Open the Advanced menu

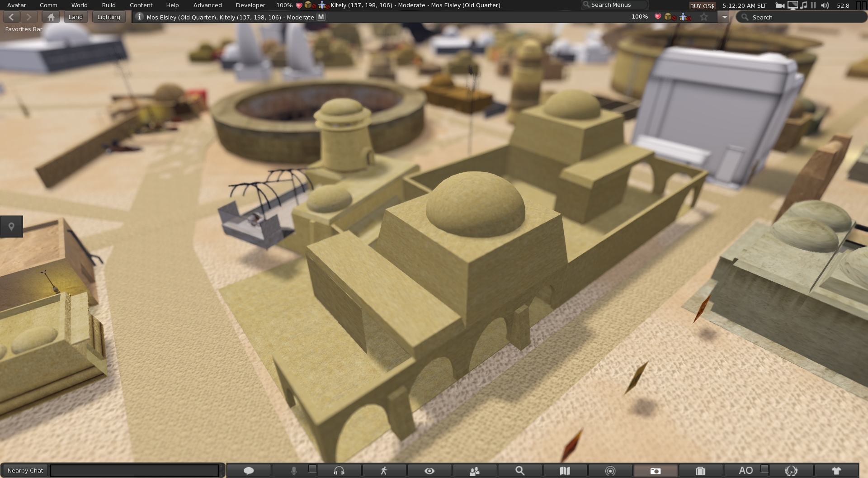coord(208,5)
